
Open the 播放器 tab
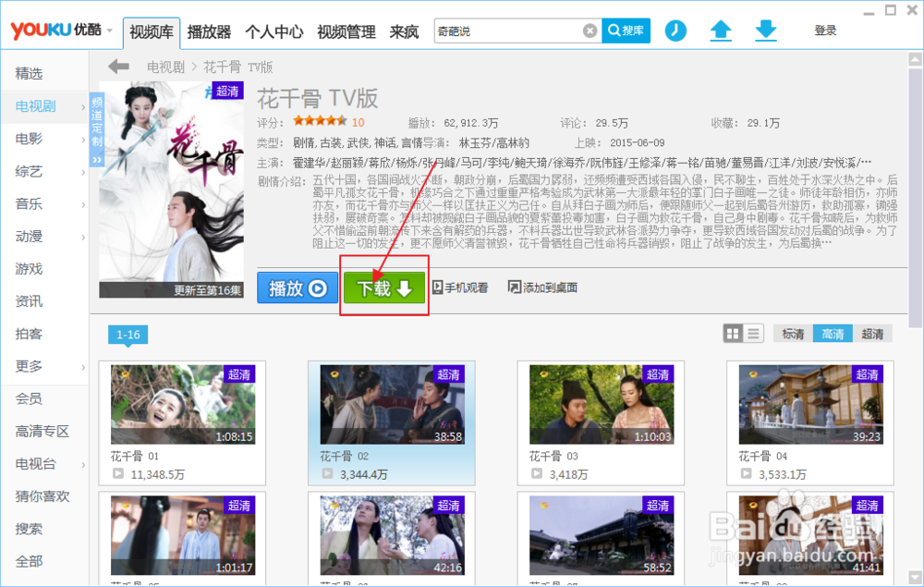coord(209,31)
